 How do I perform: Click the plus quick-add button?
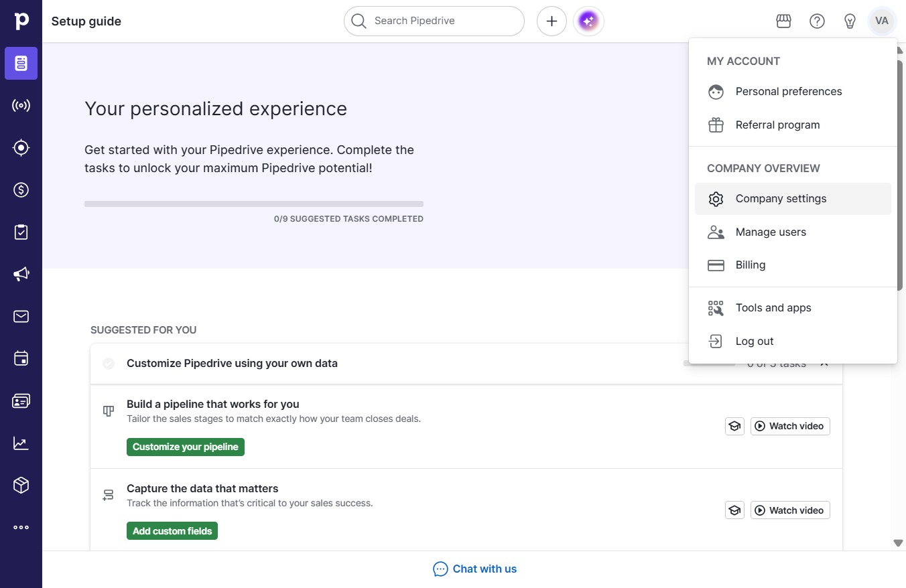(x=552, y=21)
